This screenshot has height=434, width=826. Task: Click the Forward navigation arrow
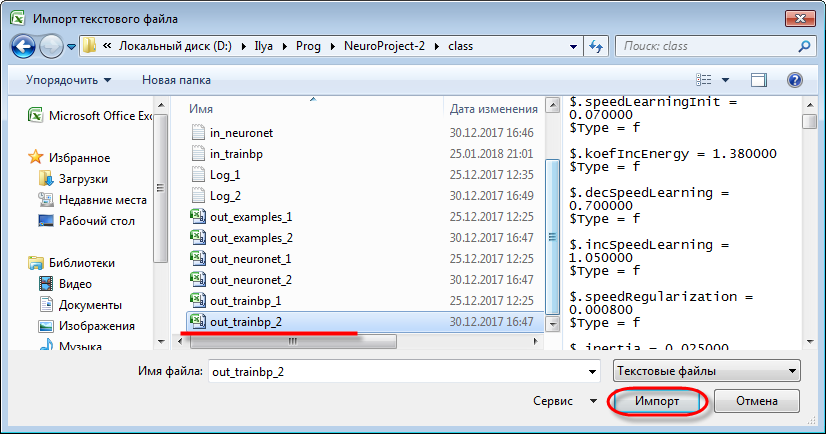[51, 46]
